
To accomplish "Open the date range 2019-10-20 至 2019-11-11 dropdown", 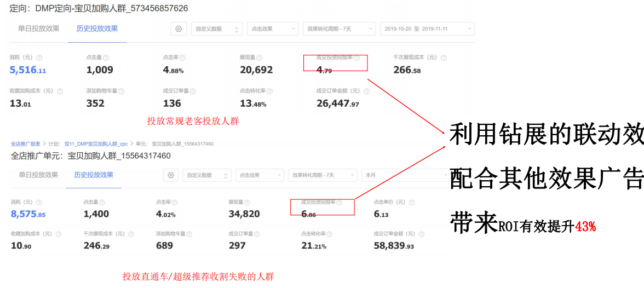I will pyautogui.click(x=427, y=29).
